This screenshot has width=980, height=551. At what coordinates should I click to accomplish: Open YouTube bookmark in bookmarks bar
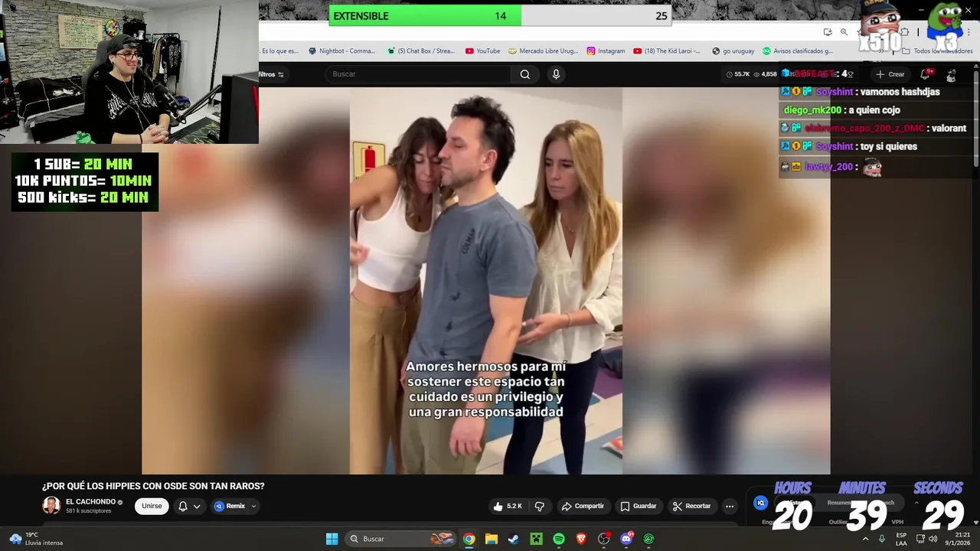click(482, 51)
